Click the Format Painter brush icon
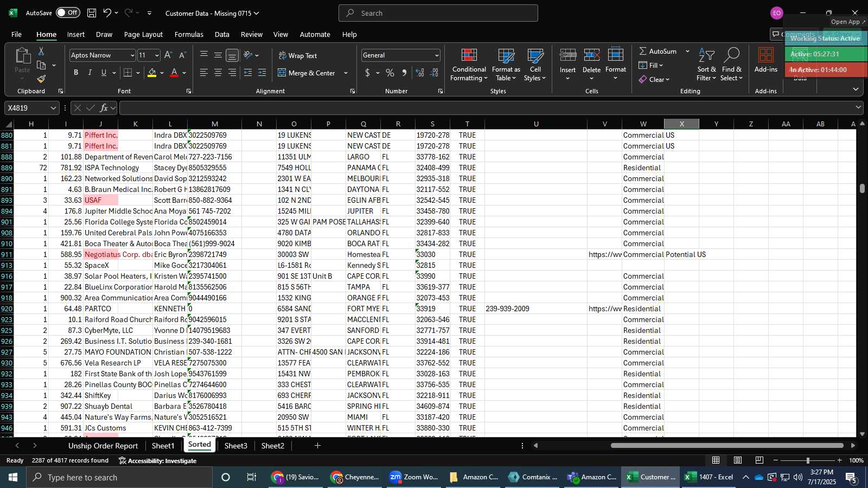868x488 pixels. [x=41, y=79]
